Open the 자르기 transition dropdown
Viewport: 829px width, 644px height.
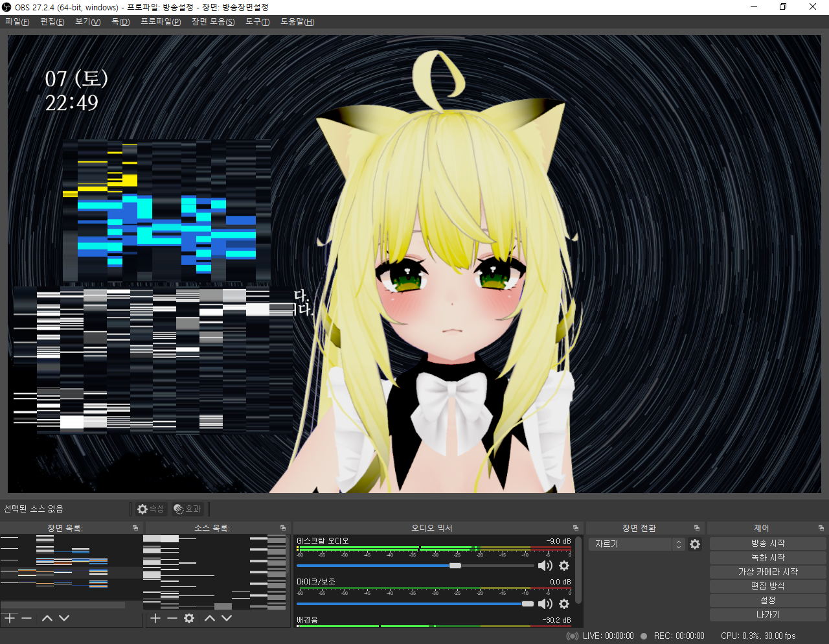click(x=637, y=544)
